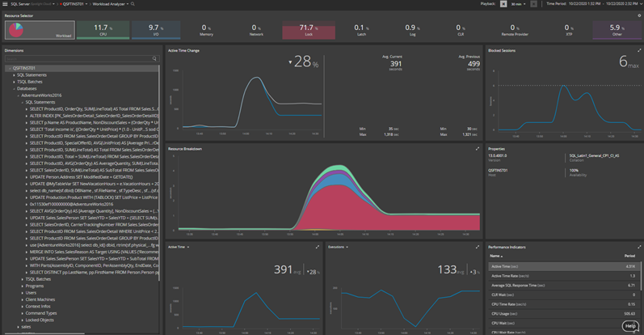Maximize the Blocked Sessions panel
Viewport: 644px width, 335px height.
click(x=639, y=50)
